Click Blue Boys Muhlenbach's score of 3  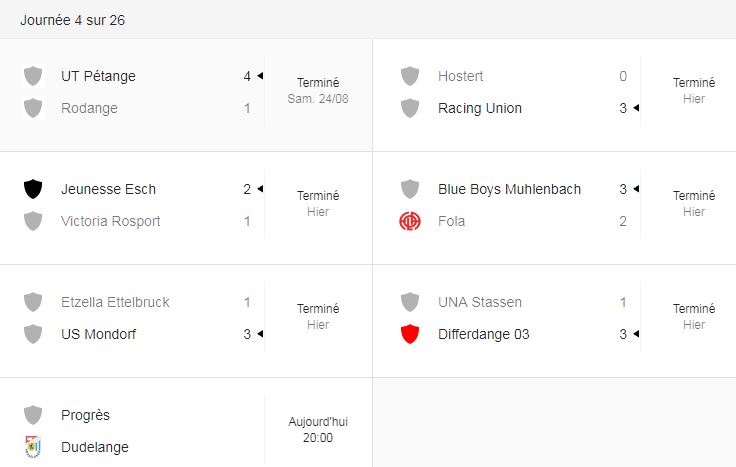coord(623,189)
